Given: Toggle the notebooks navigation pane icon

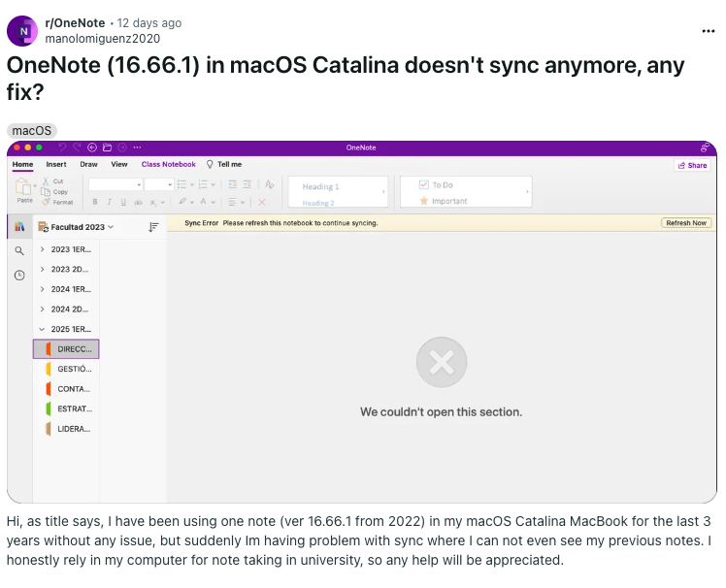Looking at the screenshot, I should point(19,226).
